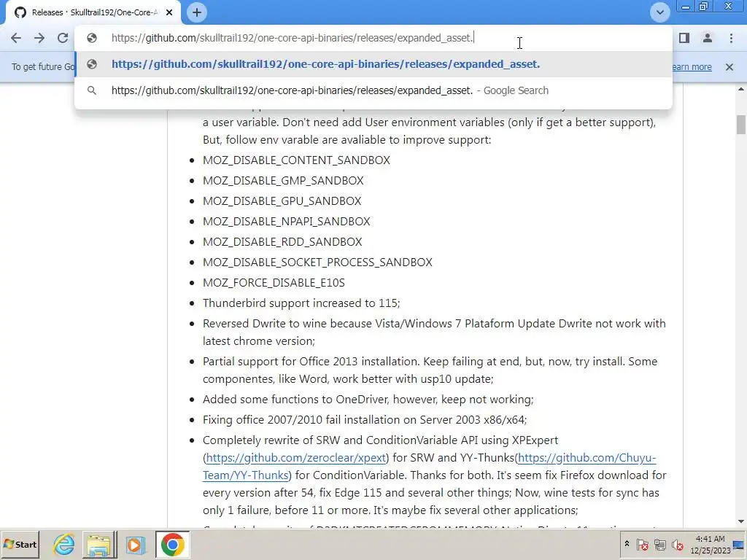747x560 pixels.
Task: Click "Added some functions to OneDriver" line
Action: [x=368, y=400]
